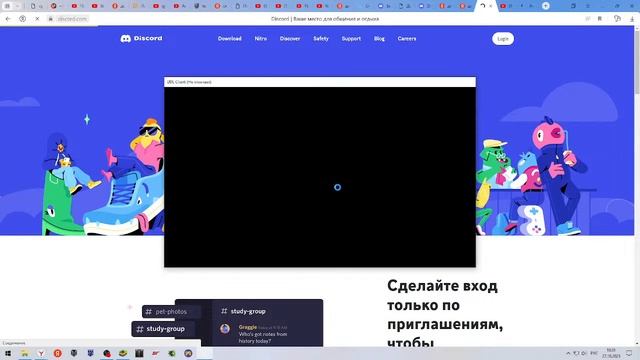Open the notification center icon
This screenshot has height=360, width=640.
[629, 353]
